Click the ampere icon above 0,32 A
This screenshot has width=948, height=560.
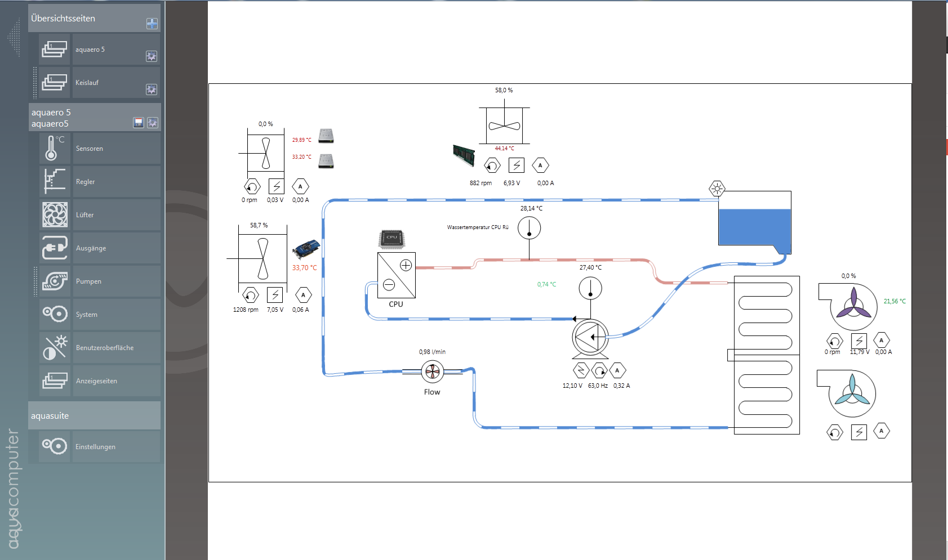pos(617,370)
